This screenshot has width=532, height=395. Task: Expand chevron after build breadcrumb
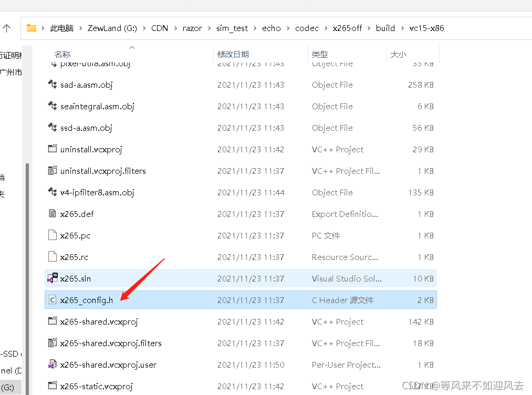(x=402, y=28)
